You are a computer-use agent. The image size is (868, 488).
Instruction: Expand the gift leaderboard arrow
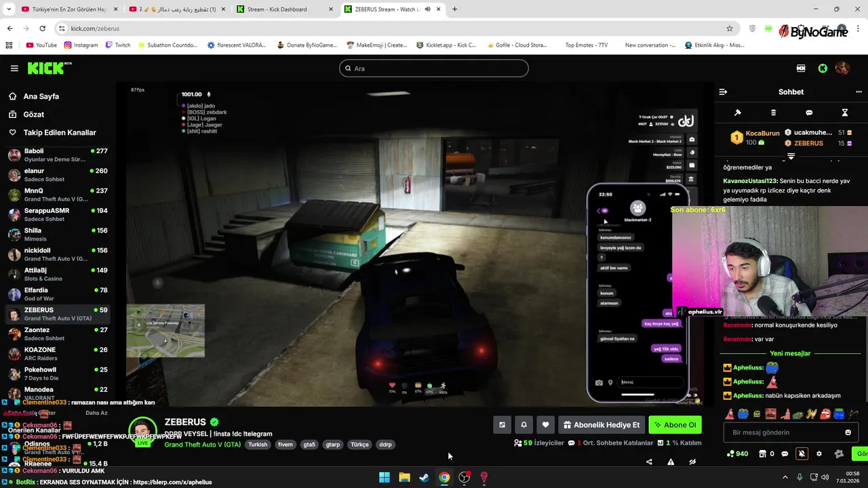click(791, 157)
